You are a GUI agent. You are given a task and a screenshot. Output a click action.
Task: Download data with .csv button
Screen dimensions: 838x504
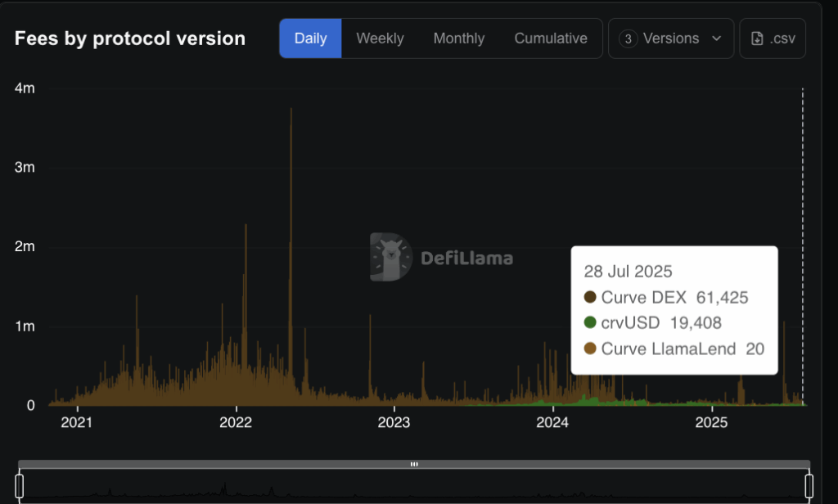[x=773, y=38]
